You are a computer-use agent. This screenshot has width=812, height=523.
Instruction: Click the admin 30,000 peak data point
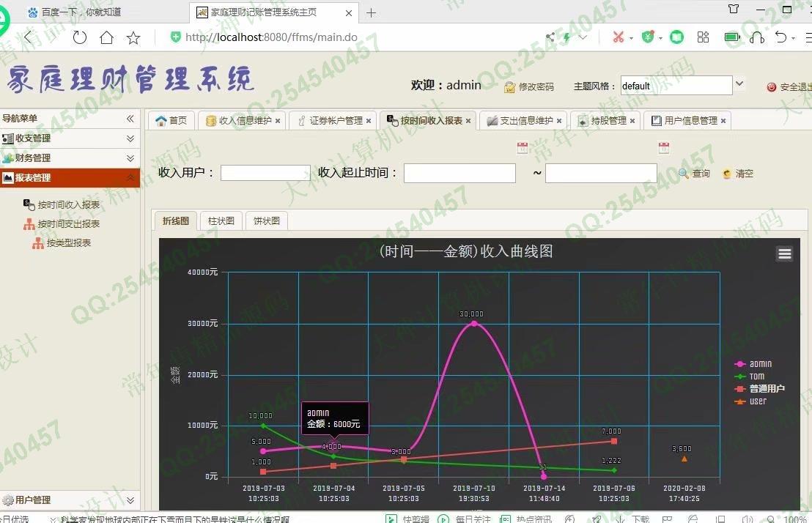click(474, 324)
